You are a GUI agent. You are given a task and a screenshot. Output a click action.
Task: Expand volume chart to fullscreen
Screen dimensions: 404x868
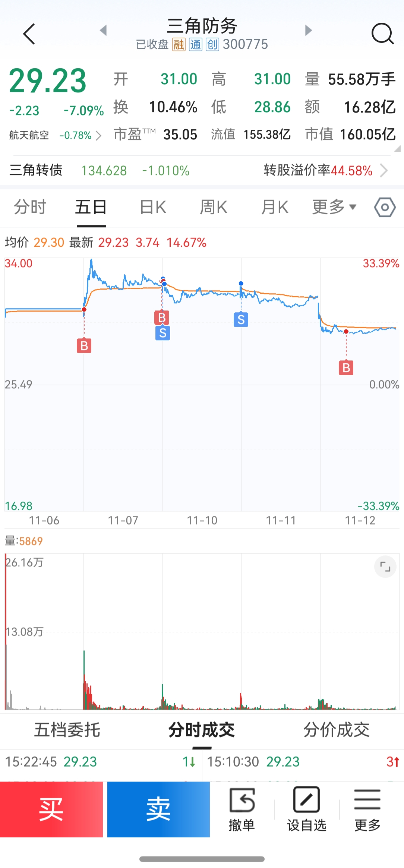[x=385, y=567]
